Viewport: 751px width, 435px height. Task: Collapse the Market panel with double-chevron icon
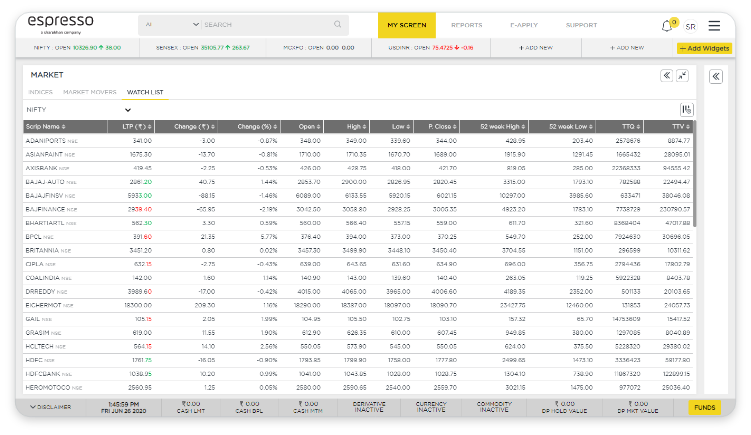[666, 75]
